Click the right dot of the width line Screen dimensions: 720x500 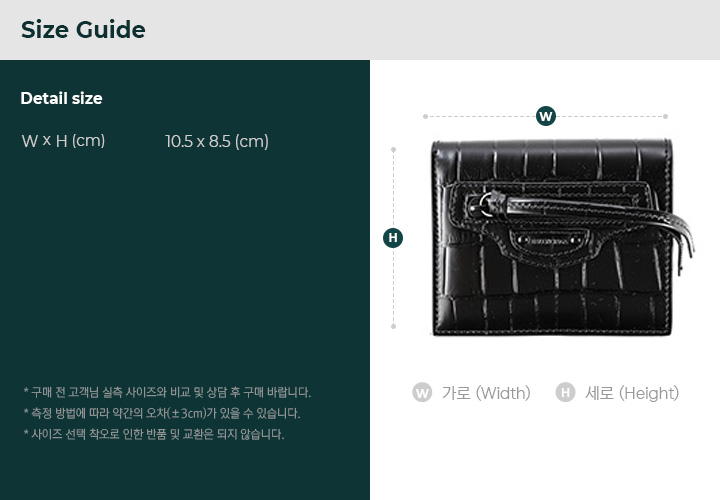point(665,117)
